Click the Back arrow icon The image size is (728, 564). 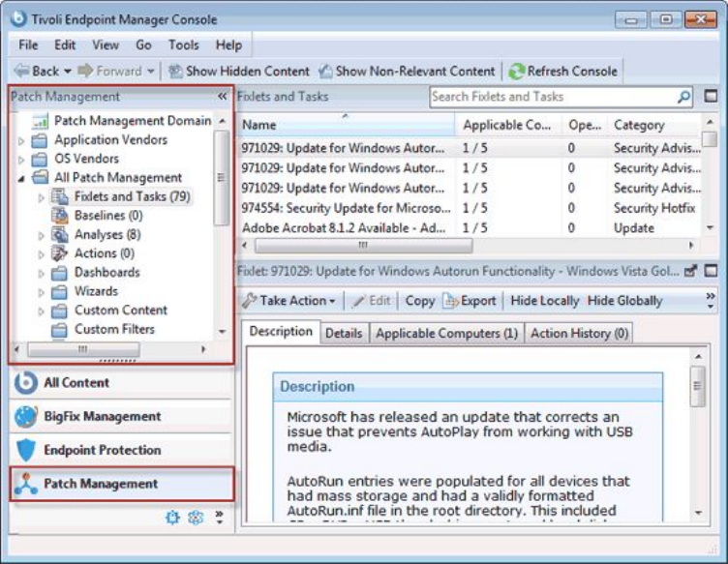coord(22,71)
